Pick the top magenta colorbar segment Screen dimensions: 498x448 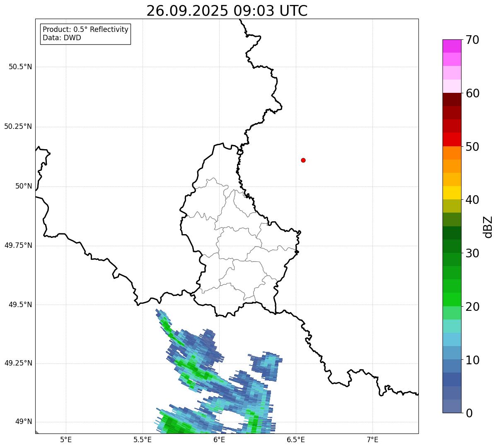(x=452, y=46)
